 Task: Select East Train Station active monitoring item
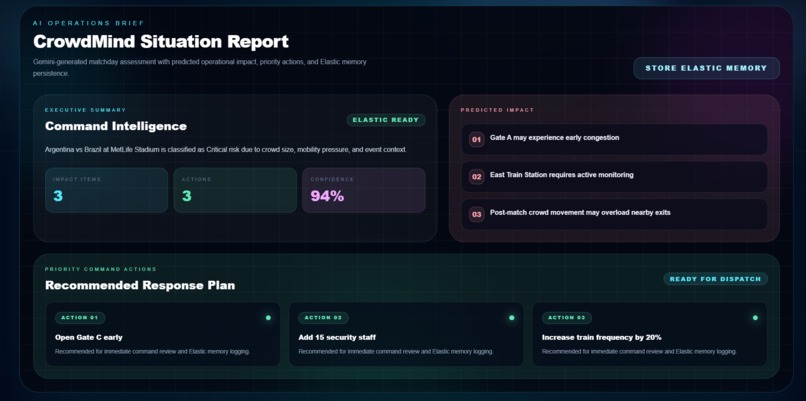(x=614, y=177)
